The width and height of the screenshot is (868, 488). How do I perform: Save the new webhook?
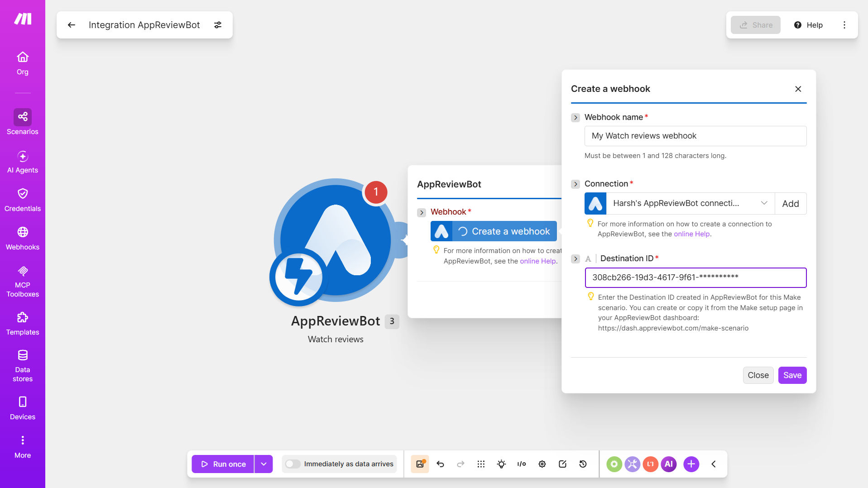(x=792, y=375)
